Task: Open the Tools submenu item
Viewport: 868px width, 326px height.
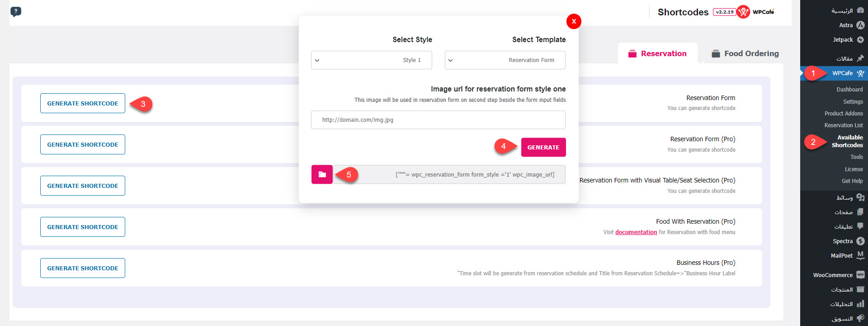Action: tap(856, 157)
